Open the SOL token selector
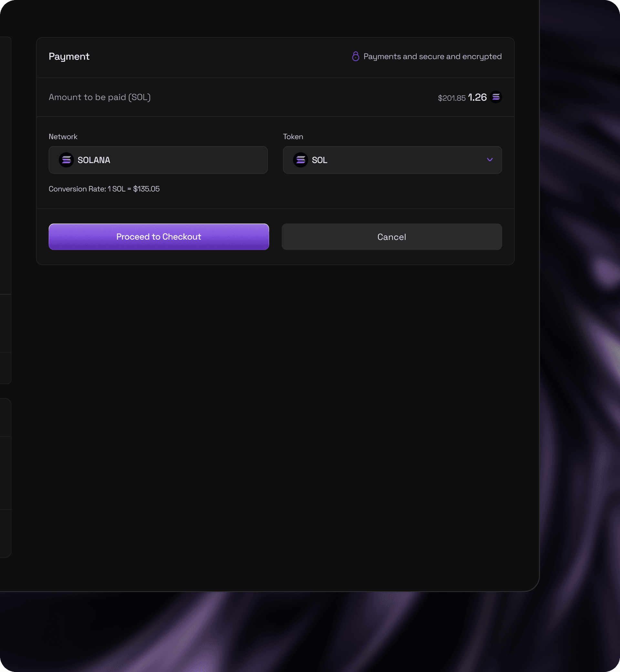 392,160
